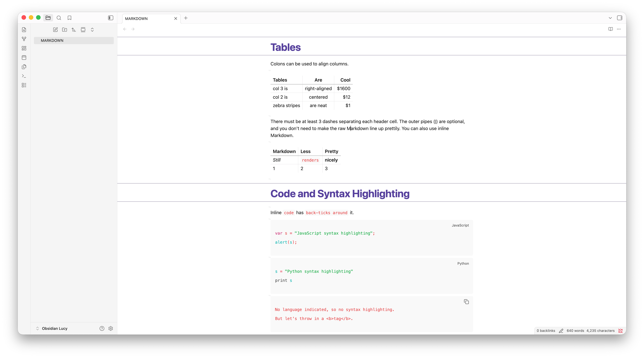Open the search magnifier in the sidebar header
Screen dimensions: 644x358
(59, 18)
